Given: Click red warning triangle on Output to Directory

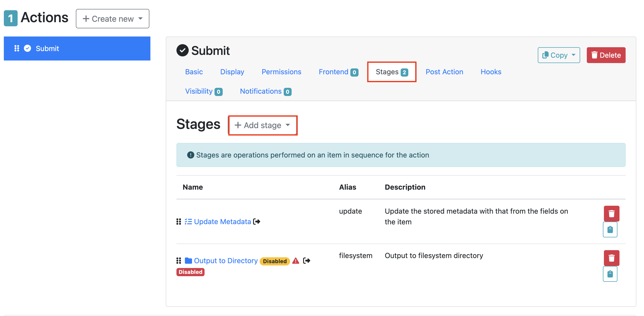Looking at the screenshot, I should [x=295, y=261].
